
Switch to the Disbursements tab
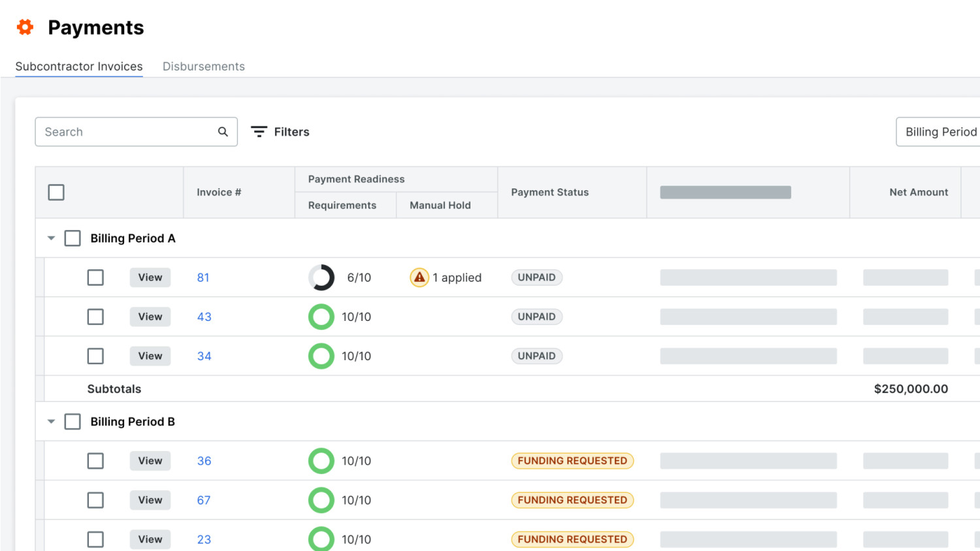pos(203,66)
